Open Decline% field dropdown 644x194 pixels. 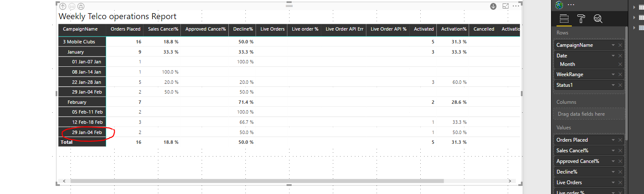click(x=613, y=172)
